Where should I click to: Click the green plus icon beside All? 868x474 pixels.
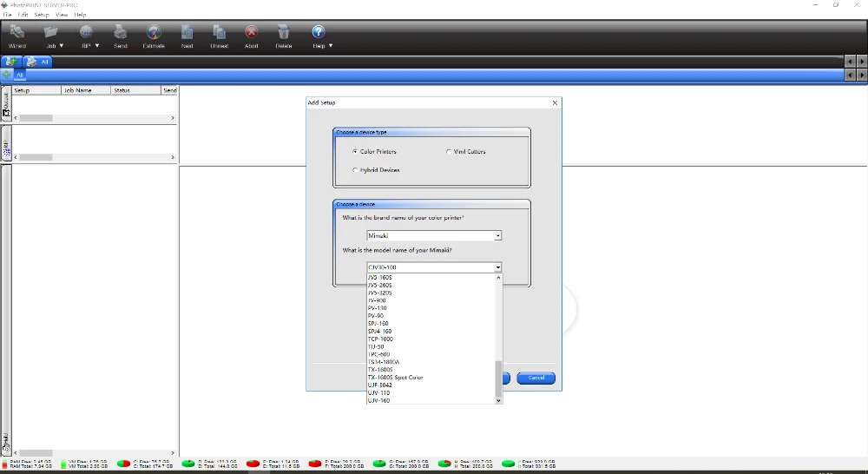6,74
